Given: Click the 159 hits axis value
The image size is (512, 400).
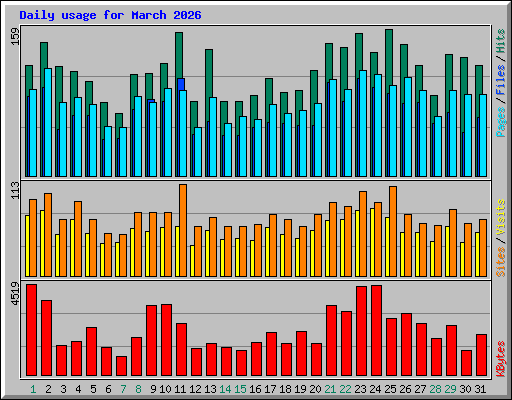Looking at the screenshot, I should [15, 37].
